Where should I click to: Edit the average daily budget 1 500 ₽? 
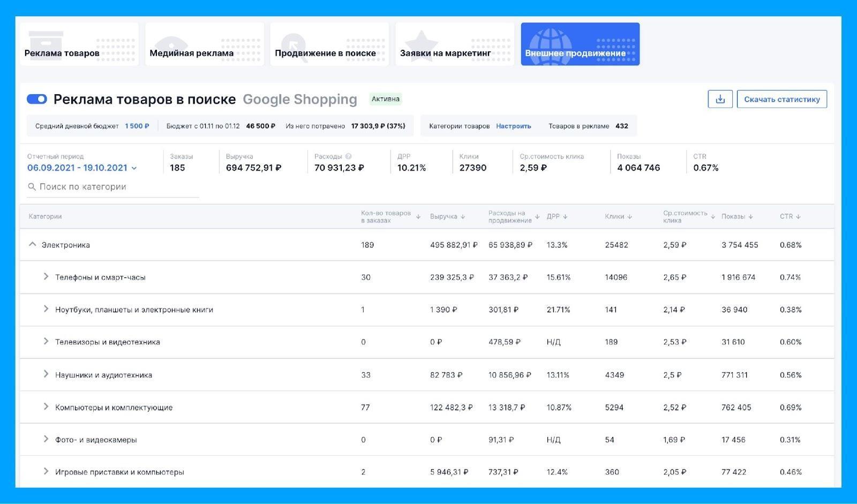tap(137, 126)
